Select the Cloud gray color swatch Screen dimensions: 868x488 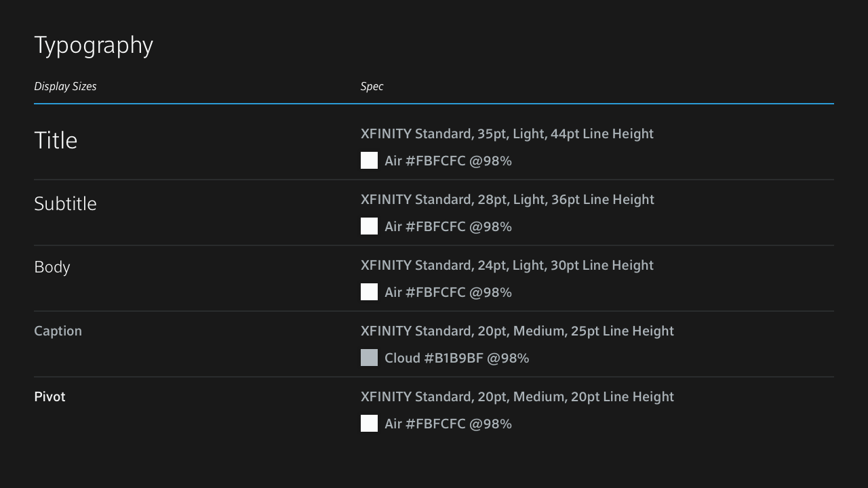point(369,358)
